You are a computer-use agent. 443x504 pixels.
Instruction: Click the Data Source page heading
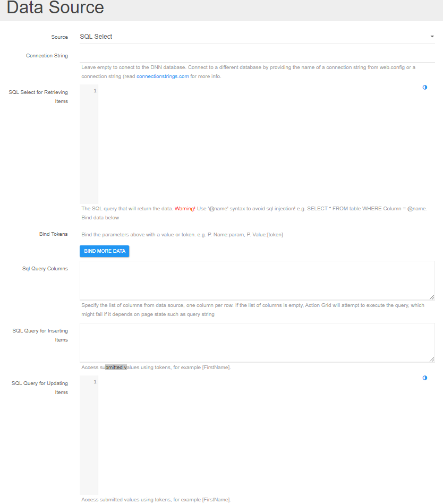click(55, 8)
